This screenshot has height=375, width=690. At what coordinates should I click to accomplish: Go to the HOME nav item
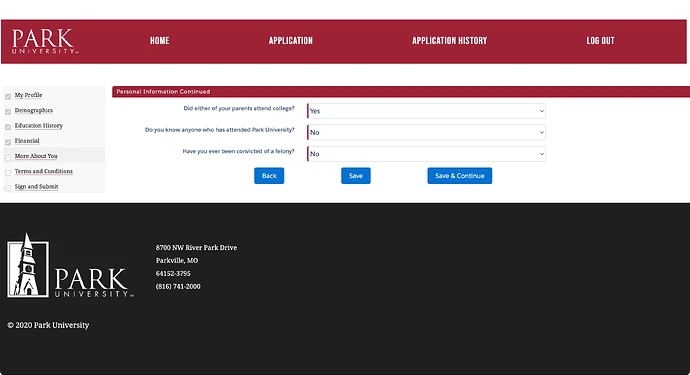(159, 40)
